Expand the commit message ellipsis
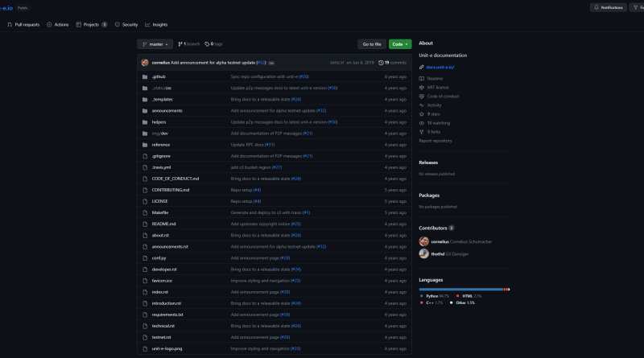This screenshot has width=644, height=358. click(271, 64)
